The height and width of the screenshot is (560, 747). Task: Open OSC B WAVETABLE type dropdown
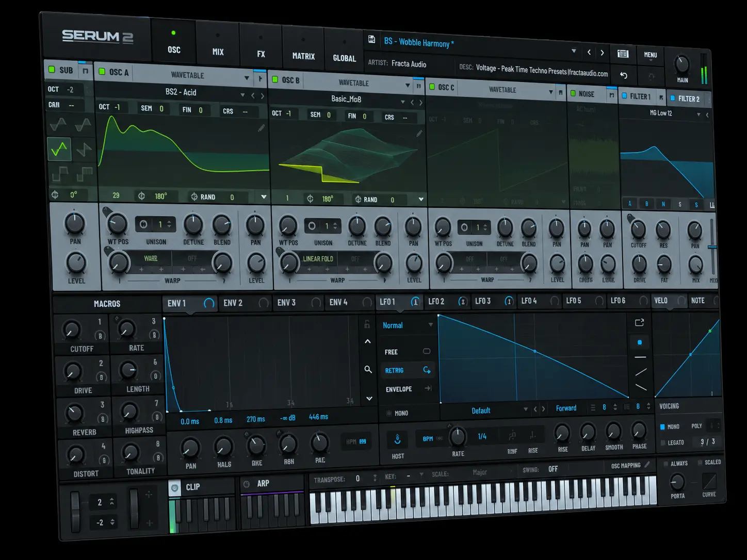pyautogui.click(x=408, y=85)
